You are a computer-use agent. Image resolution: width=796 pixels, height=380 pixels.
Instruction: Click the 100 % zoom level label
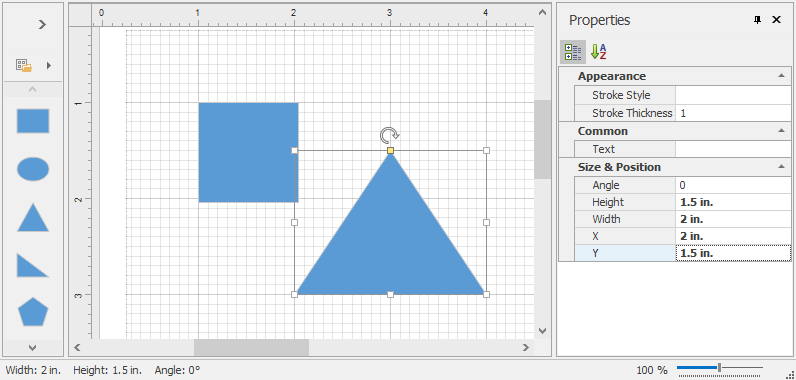coord(652,370)
